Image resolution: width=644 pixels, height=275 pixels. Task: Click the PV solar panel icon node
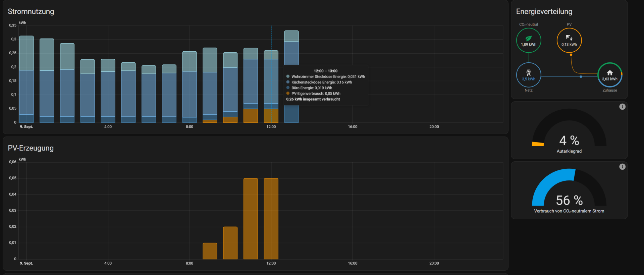click(569, 40)
